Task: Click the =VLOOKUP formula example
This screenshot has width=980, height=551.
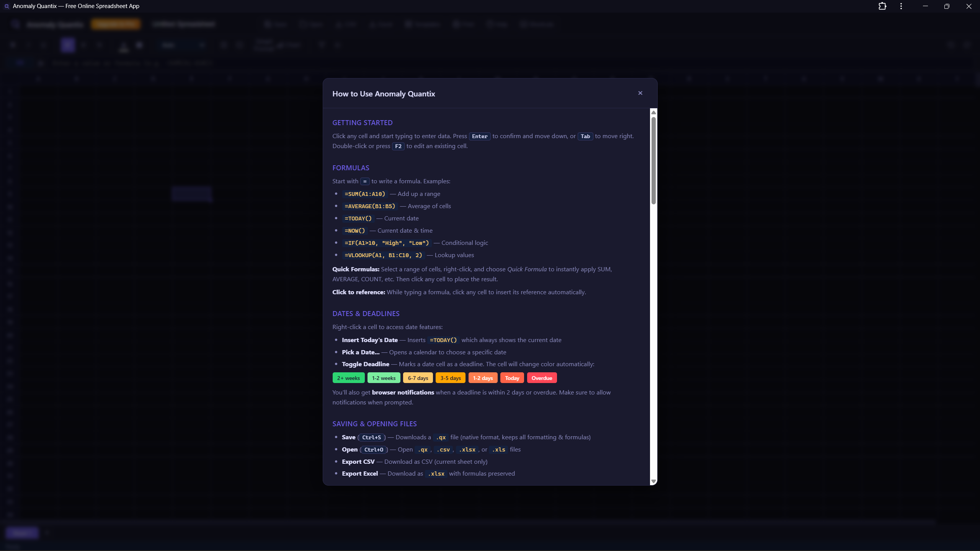Action: click(383, 255)
